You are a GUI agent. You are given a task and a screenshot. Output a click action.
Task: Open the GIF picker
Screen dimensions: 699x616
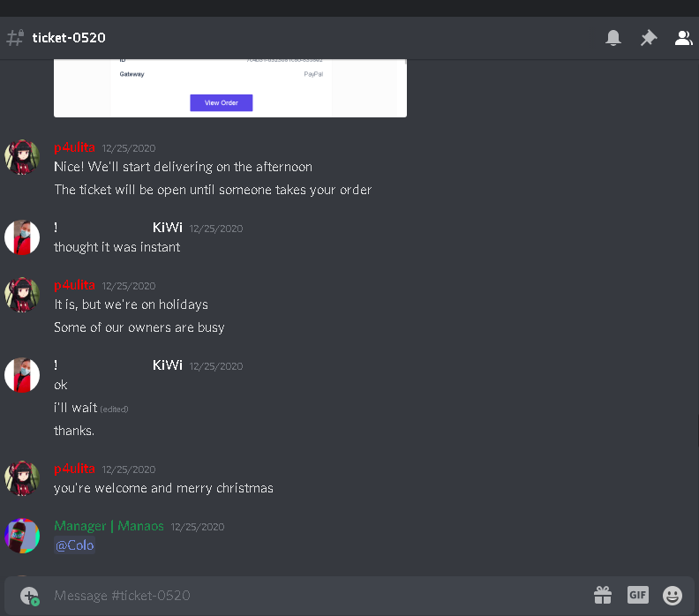pos(637,595)
